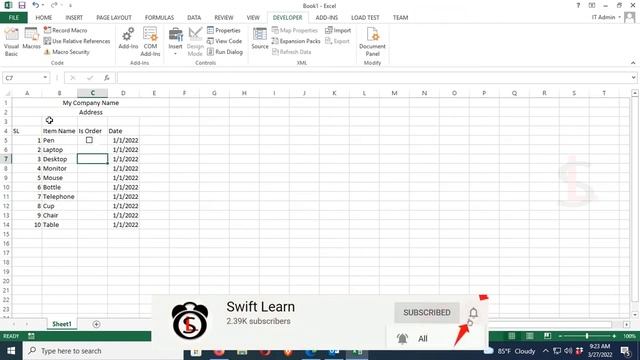This screenshot has height=360, width=640.
Task: Undo the last action
Action: [x=36, y=5]
